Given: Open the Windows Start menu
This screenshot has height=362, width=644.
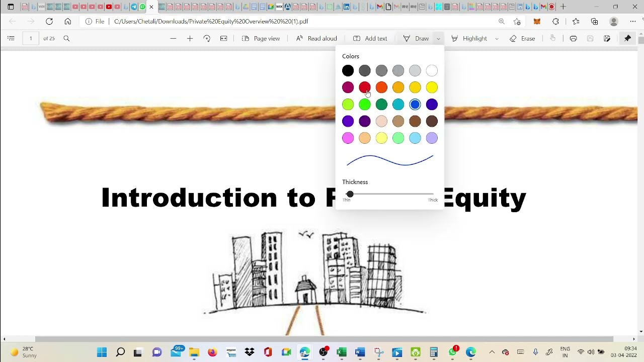Looking at the screenshot, I should [102, 352].
